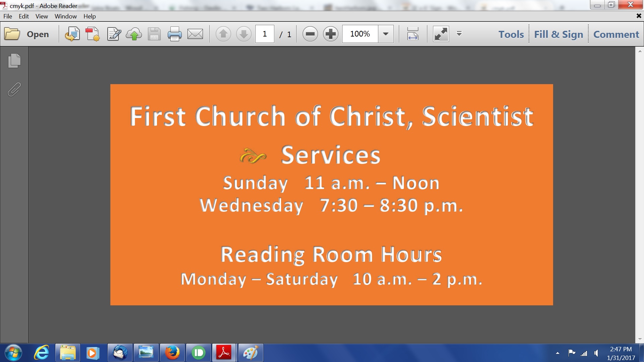The width and height of the screenshot is (644, 362).
Task: Open the Edit menu
Action: tap(24, 16)
